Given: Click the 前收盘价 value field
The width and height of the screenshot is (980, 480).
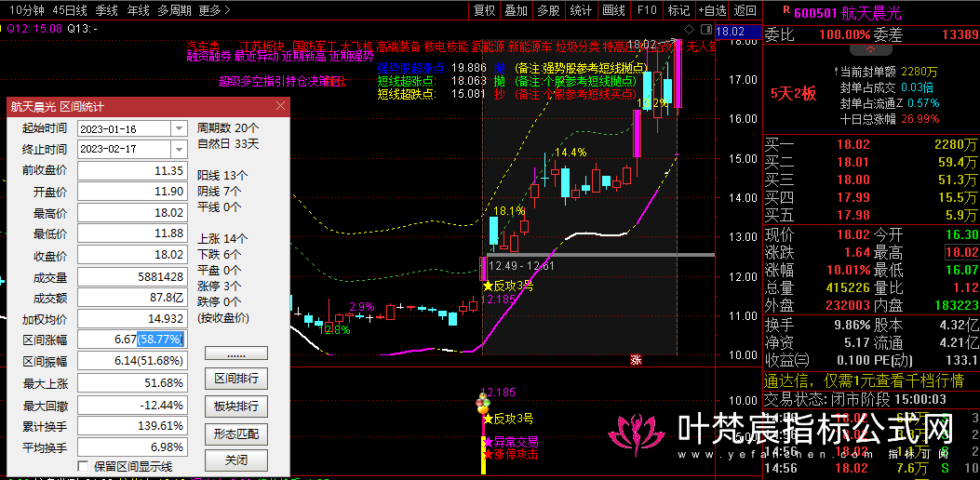Looking at the screenshot, I should (x=132, y=170).
